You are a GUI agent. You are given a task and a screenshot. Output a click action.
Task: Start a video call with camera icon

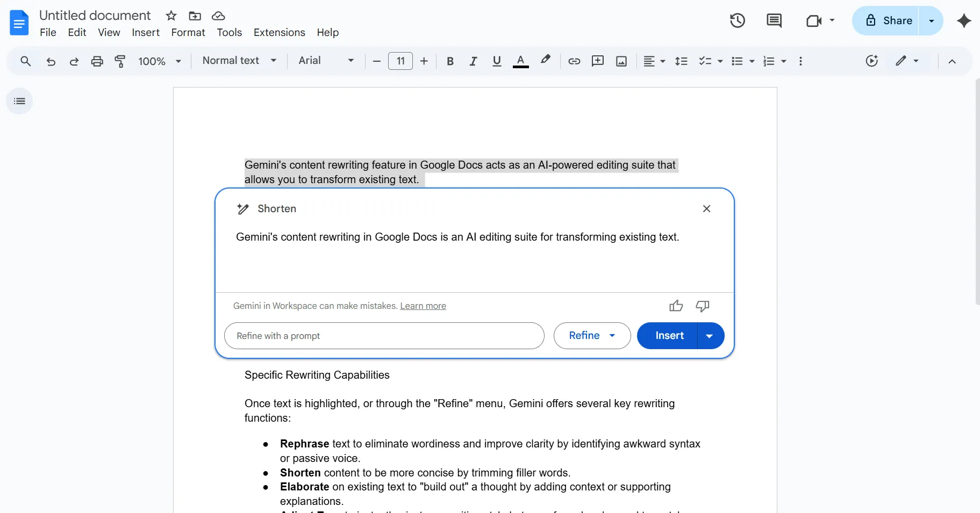[814, 20]
